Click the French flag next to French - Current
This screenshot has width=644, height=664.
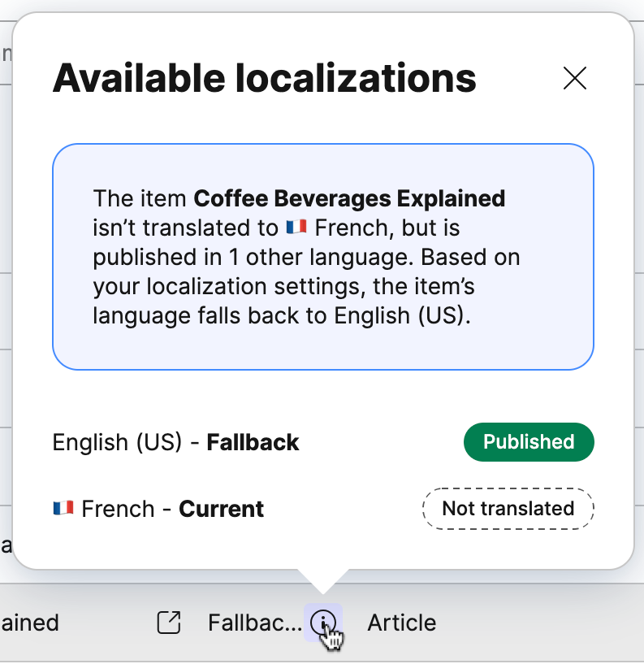tap(62, 508)
